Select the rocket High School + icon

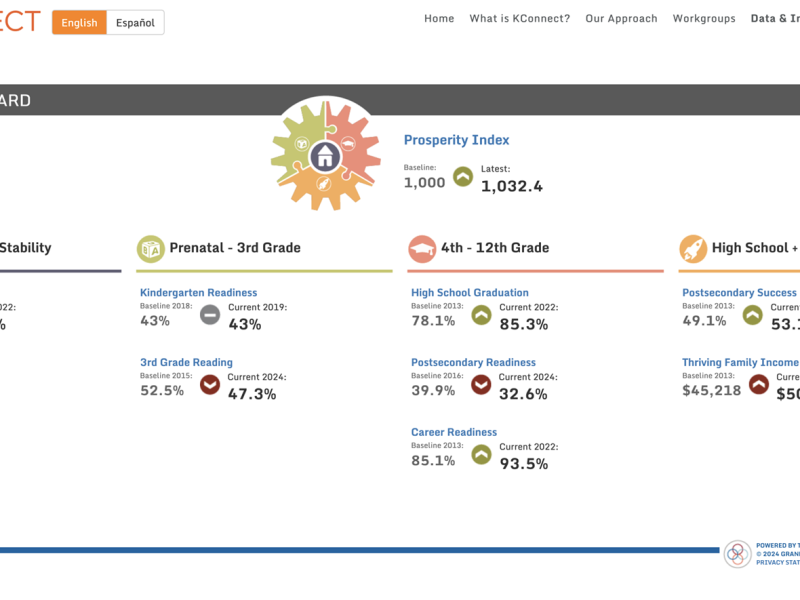[x=691, y=247]
